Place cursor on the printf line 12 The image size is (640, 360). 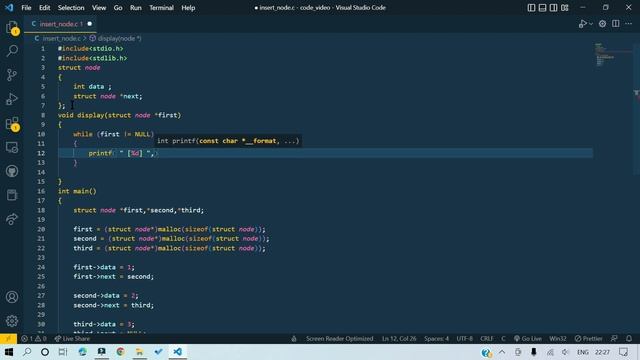tap(325, 153)
